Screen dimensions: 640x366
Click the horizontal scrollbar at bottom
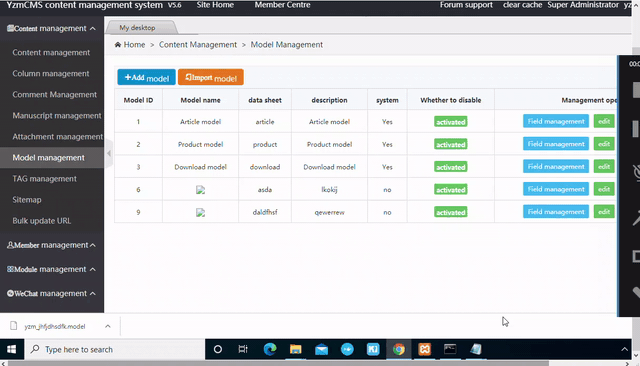(x=278, y=363)
